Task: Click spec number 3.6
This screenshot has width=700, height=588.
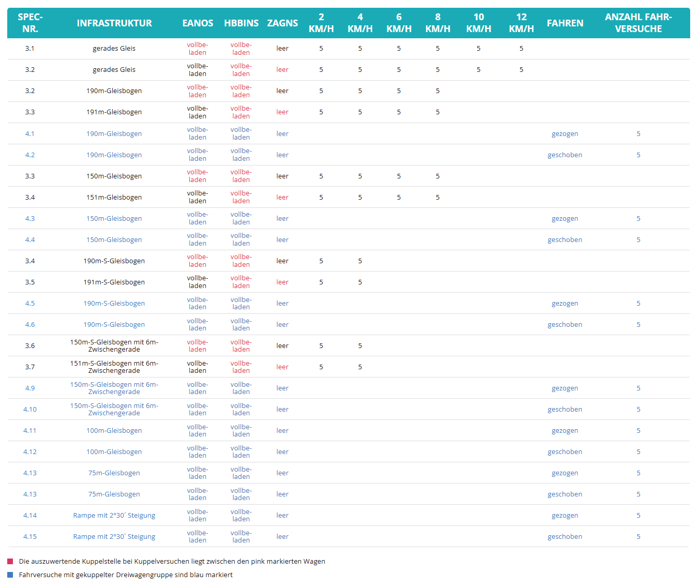Action: click(x=30, y=345)
